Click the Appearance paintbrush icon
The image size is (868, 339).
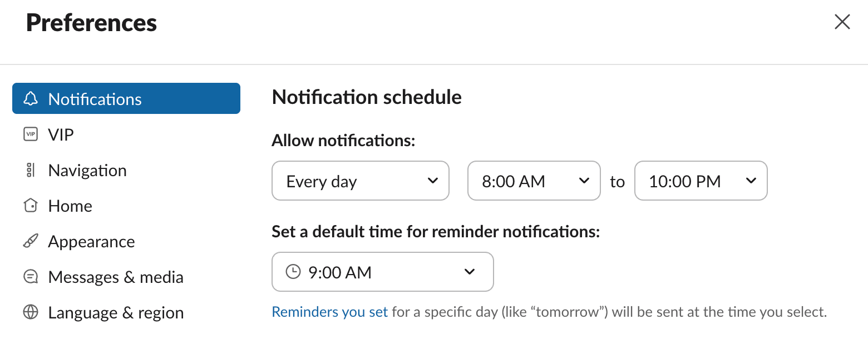click(31, 241)
